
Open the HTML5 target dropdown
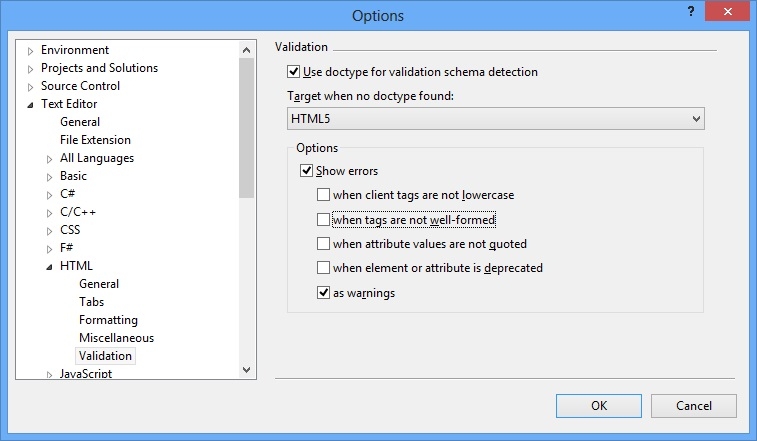tap(696, 119)
